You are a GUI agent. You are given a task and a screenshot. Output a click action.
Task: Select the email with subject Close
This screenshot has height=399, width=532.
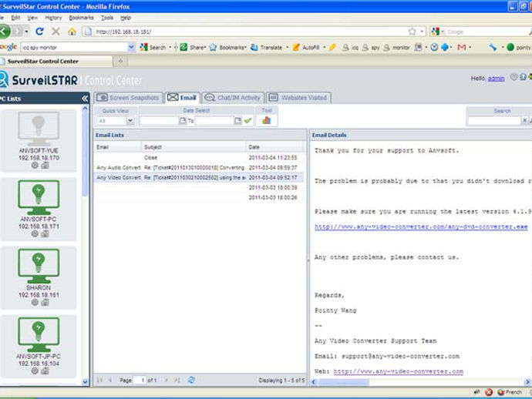pos(199,158)
